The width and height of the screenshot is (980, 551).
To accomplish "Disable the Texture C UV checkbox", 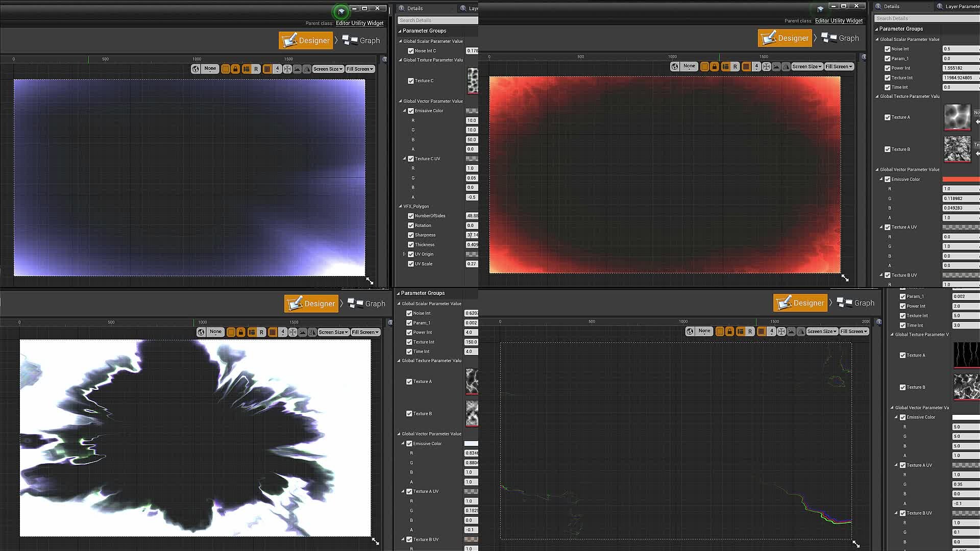I will pyautogui.click(x=411, y=159).
